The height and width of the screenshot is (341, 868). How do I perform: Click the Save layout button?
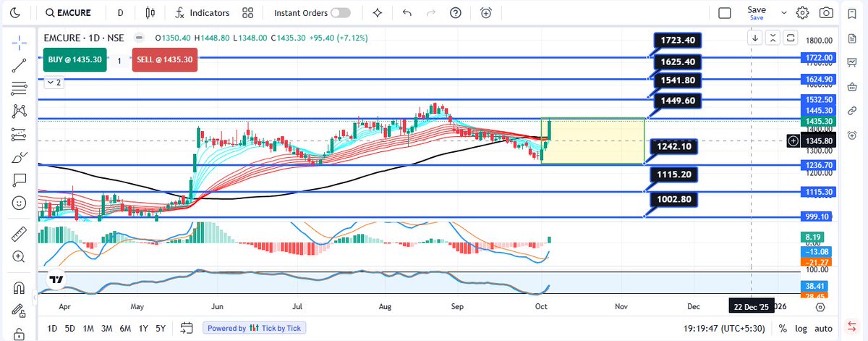click(757, 12)
